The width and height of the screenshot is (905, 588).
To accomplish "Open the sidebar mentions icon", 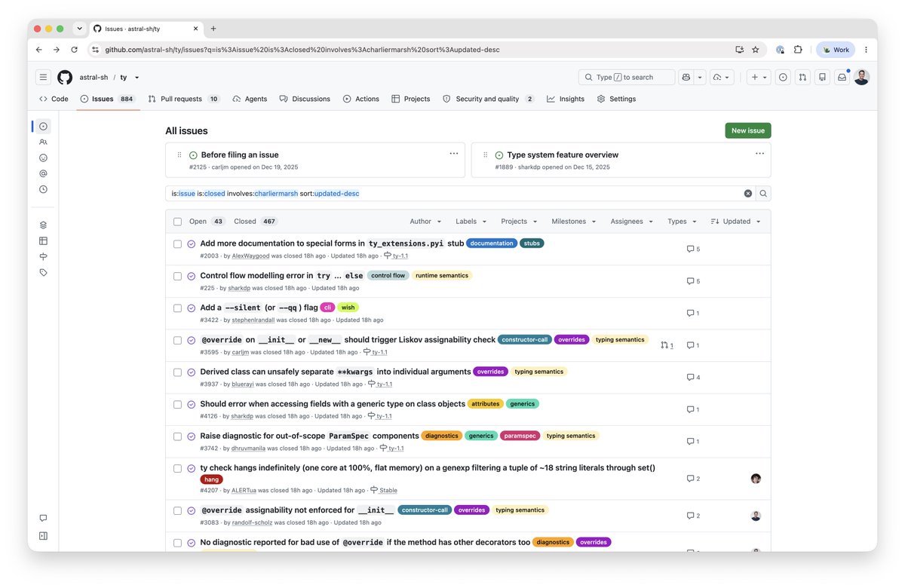I will pyautogui.click(x=43, y=173).
